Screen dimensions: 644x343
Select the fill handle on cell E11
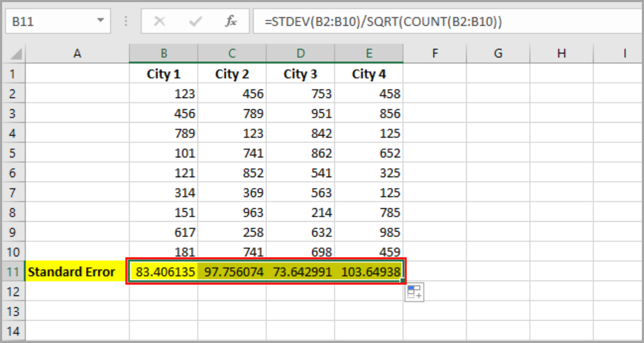click(x=402, y=281)
